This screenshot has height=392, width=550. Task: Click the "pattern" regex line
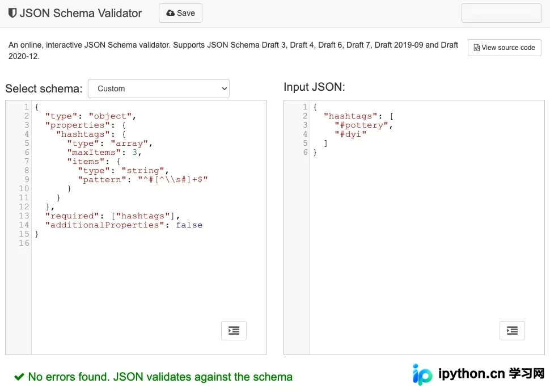coord(143,180)
